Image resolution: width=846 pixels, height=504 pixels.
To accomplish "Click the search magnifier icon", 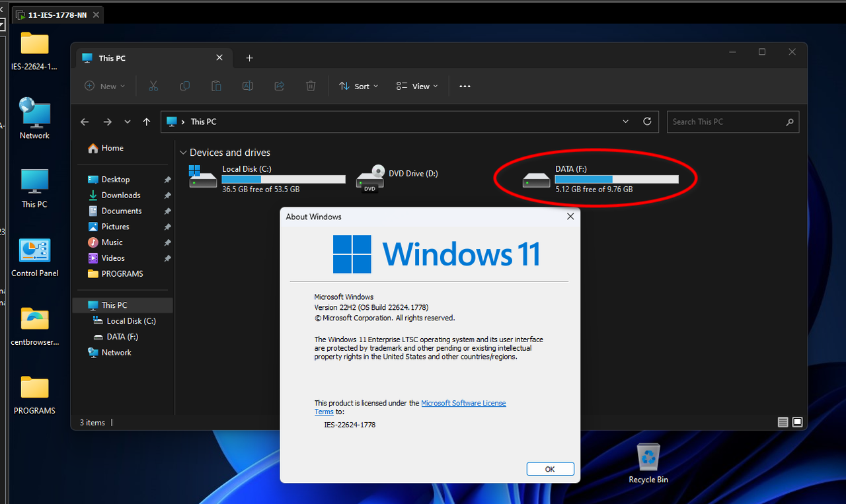I will pos(789,122).
